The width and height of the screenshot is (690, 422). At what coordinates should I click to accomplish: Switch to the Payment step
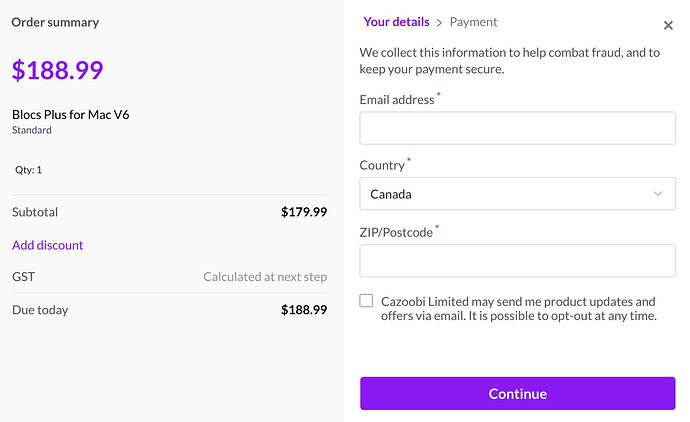(x=473, y=22)
